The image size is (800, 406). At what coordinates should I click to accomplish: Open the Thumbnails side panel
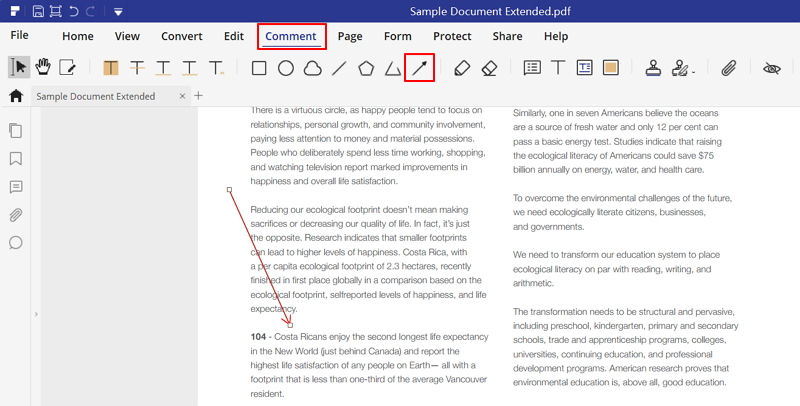click(x=16, y=131)
